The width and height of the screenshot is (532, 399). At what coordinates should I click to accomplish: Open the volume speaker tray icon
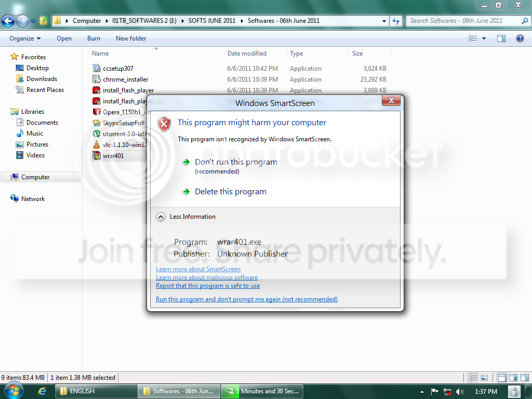460,392
